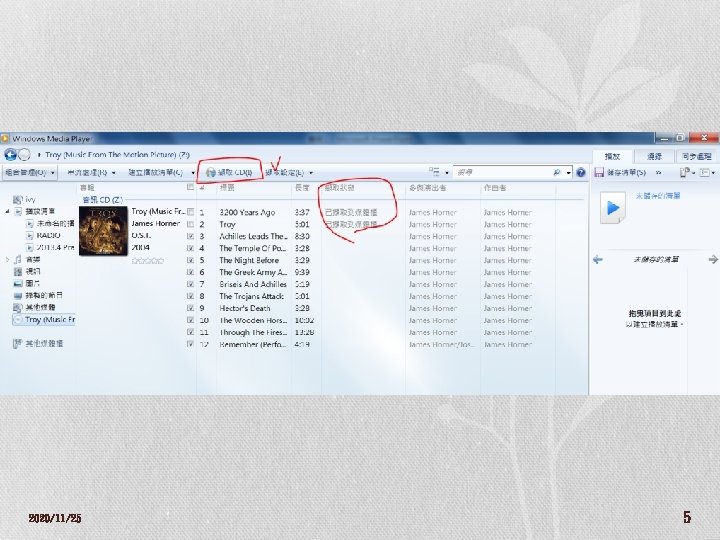Image resolution: width=720 pixels, height=540 pixels.
Task: Open the blue Help question mark
Action: tap(580, 173)
